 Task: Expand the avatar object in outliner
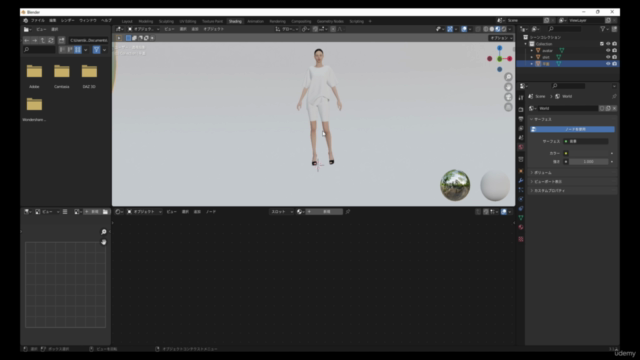point(531,51)
